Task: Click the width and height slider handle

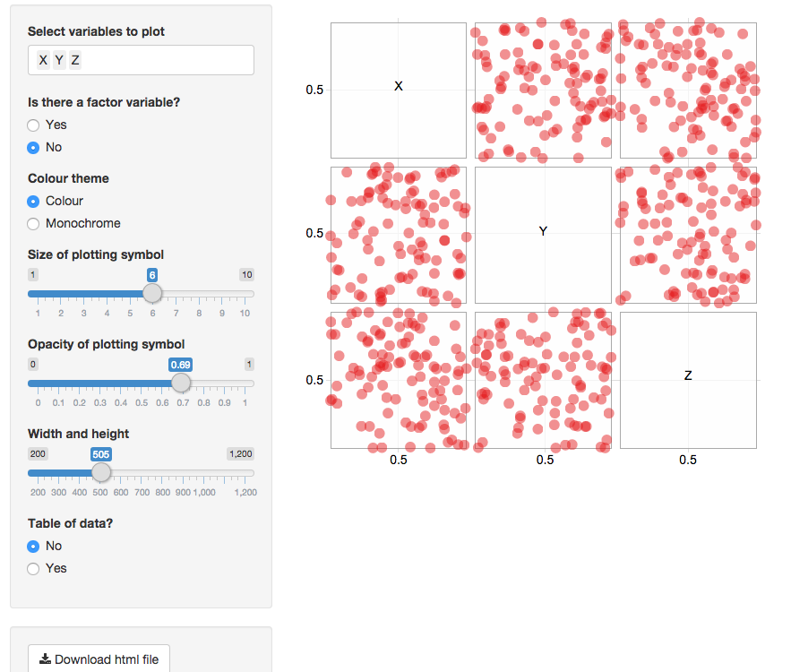Action: click(101, 473)
